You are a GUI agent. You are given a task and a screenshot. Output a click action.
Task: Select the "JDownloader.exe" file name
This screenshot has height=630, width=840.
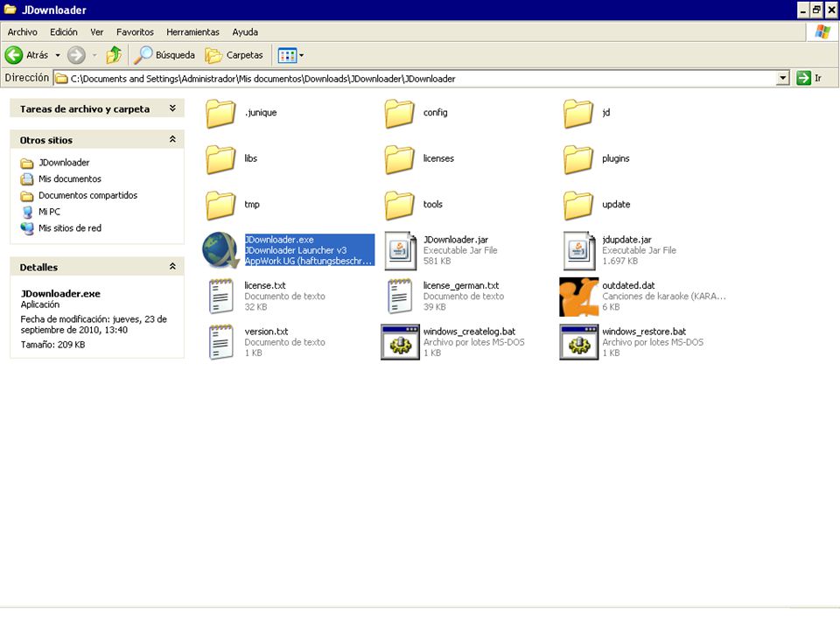(279, 240)
